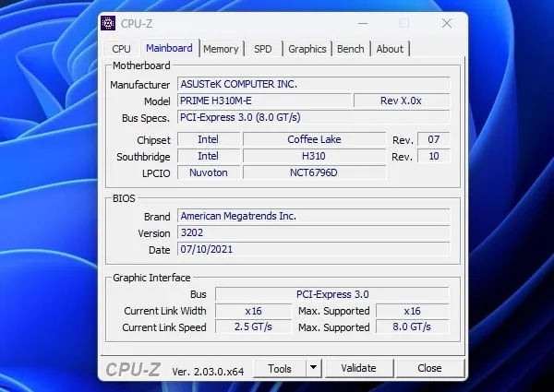Select the Model value PRIME H310M-E

264,101
